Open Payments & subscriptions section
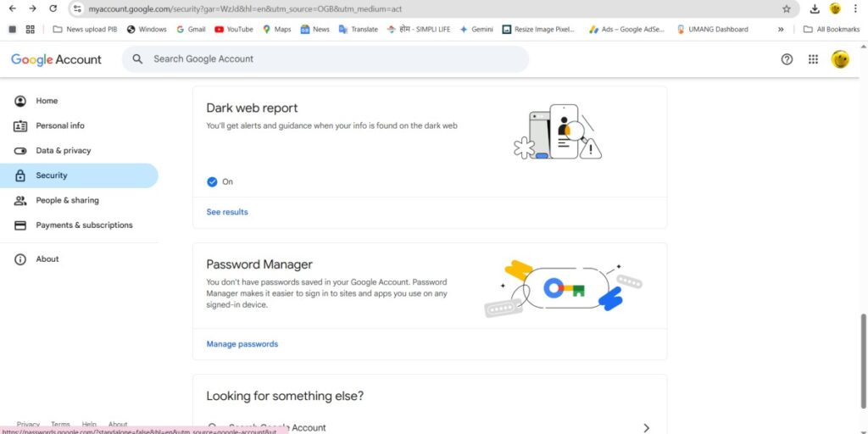 coord(84,225)
